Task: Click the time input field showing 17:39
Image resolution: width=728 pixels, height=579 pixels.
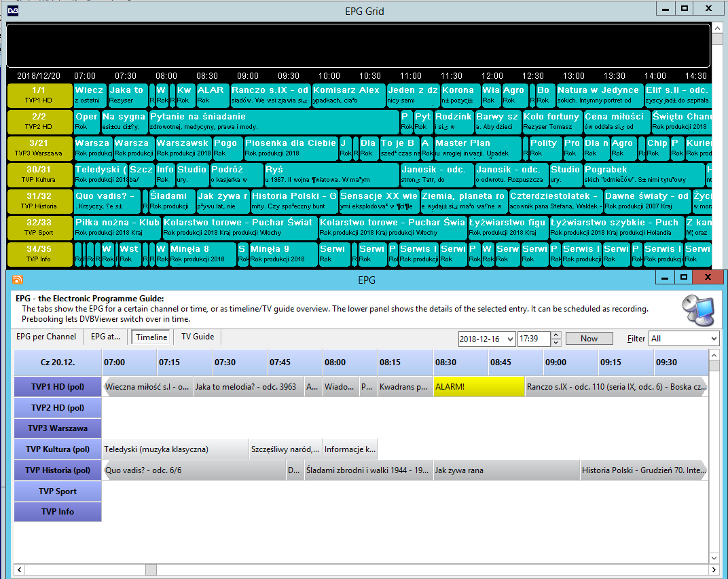Action: tap(532, 338)
